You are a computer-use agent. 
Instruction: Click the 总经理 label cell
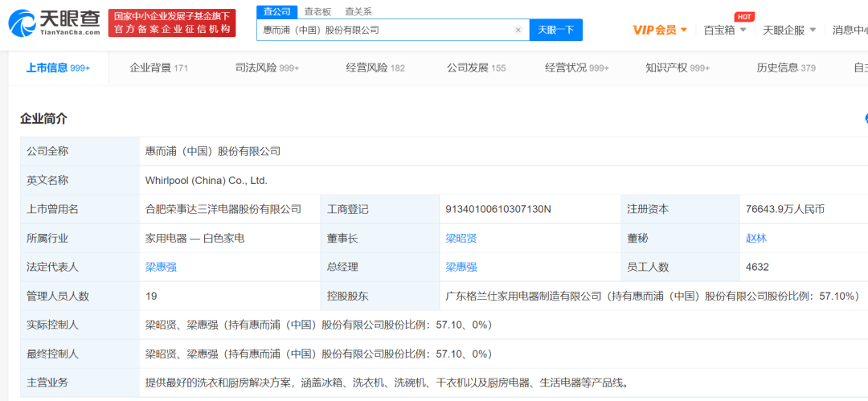pyautogui.click(x=379, y=267)
